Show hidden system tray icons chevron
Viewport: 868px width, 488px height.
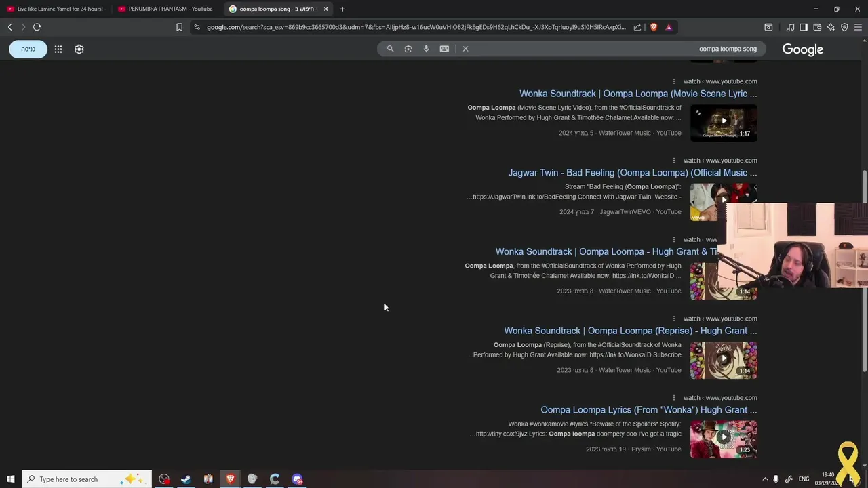(765, 479)
